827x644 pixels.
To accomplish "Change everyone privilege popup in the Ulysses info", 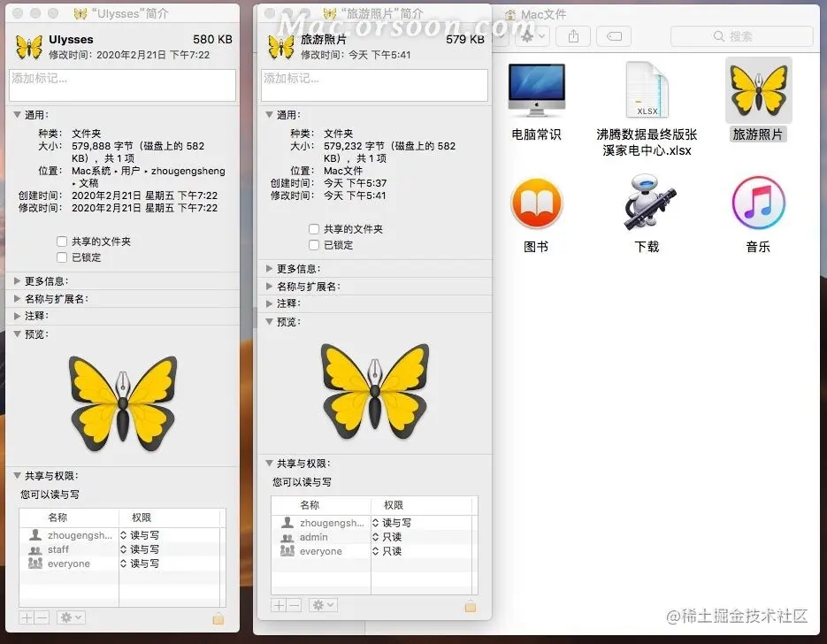I will pos(140,563).
